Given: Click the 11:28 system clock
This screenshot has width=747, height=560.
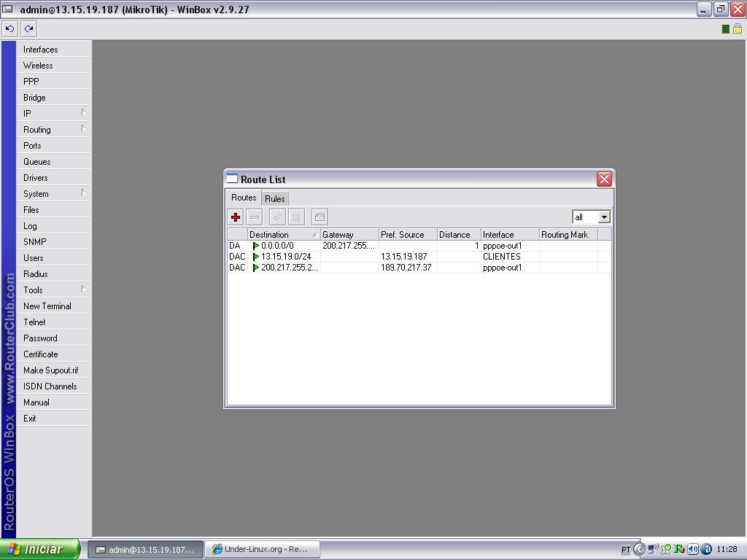Looking at the screenshot, I should tap(727, 550).
